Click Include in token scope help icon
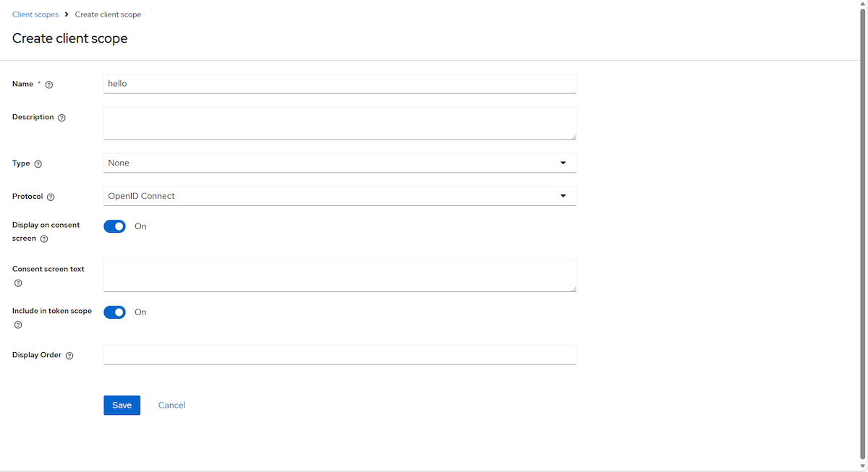The image size is (868, 472). pyautogui.click(x=18, y=325)
